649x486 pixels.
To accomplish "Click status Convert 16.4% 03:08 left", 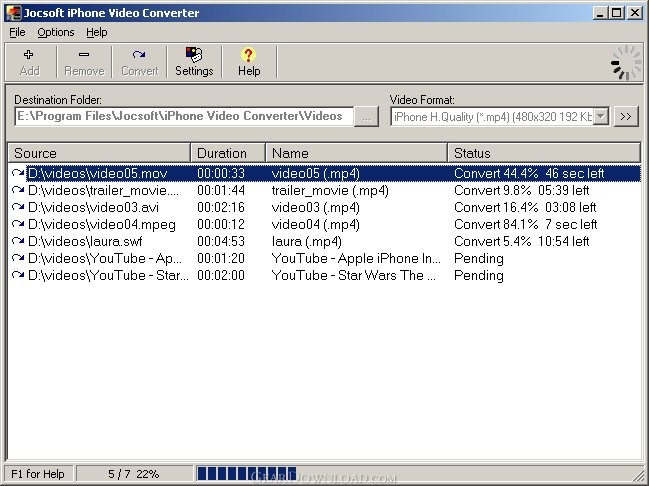I will (x=525, y=207).
